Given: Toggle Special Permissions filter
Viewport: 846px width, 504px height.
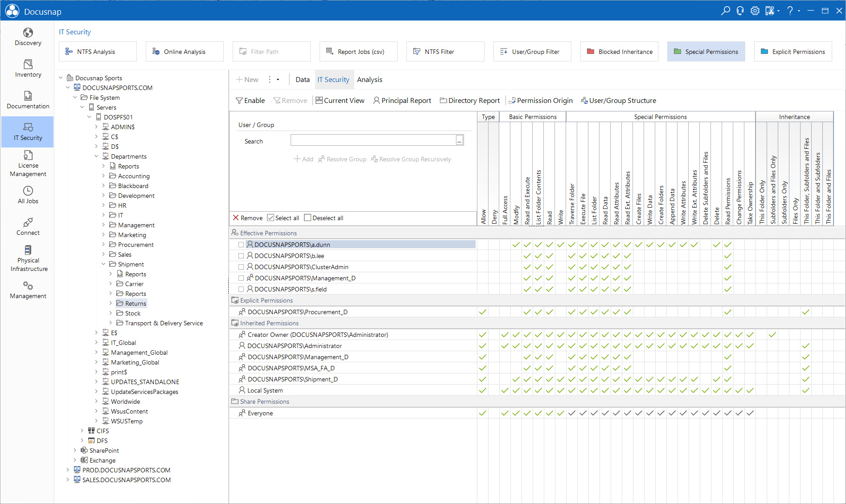Looking at the screenshot, I should [706, 52].
